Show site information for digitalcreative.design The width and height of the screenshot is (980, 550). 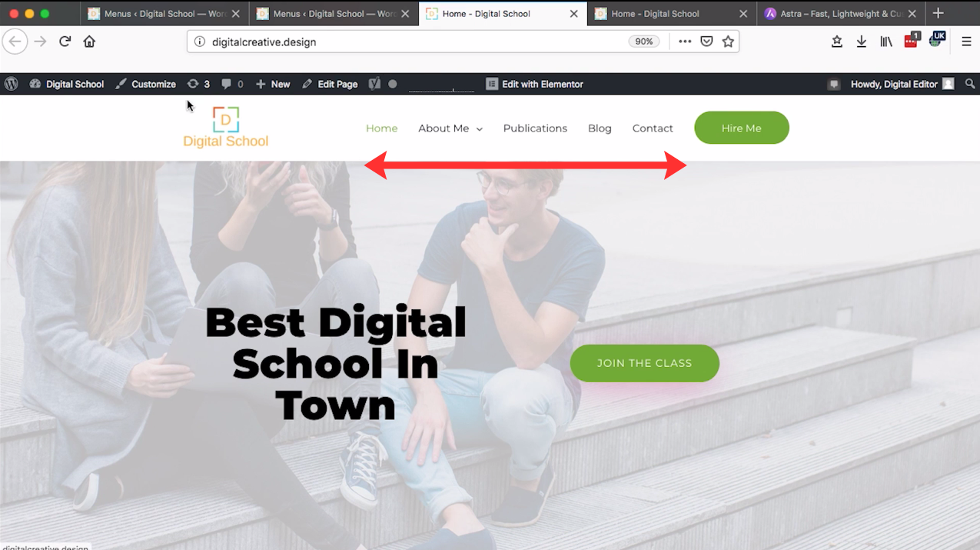199,42
